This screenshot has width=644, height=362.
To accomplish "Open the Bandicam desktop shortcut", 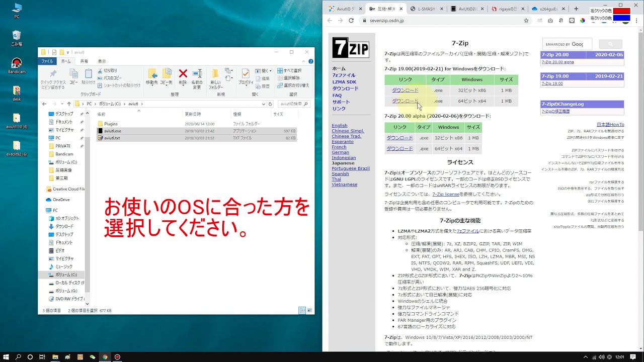I will pos(17,65).
